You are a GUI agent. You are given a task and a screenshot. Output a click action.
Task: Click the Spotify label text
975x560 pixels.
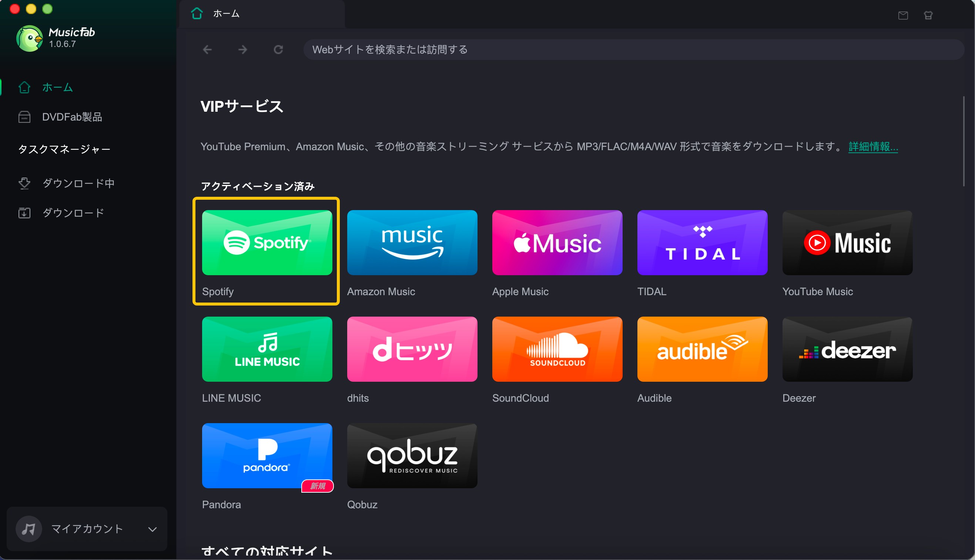point(218,291)
